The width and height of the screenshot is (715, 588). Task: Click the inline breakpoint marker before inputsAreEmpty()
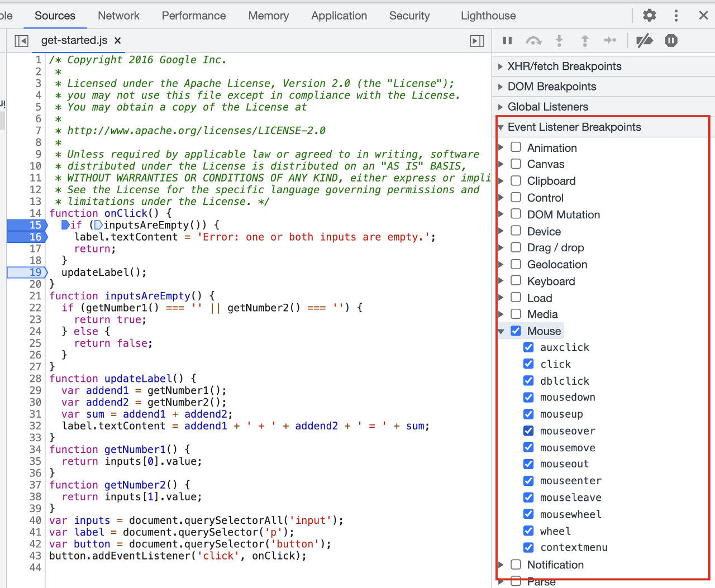[98, 225]
